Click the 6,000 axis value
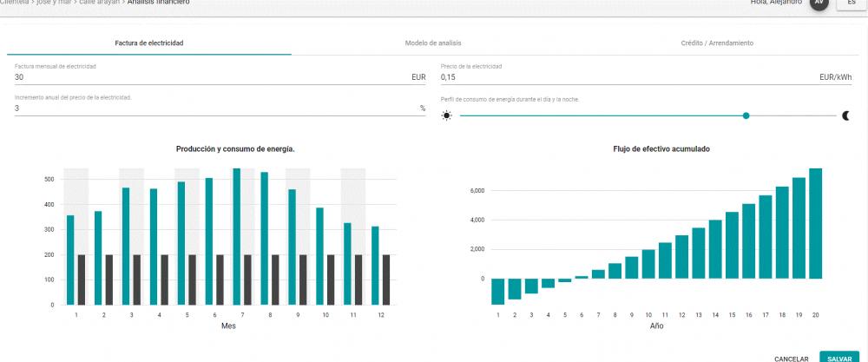 click(477, 191)
